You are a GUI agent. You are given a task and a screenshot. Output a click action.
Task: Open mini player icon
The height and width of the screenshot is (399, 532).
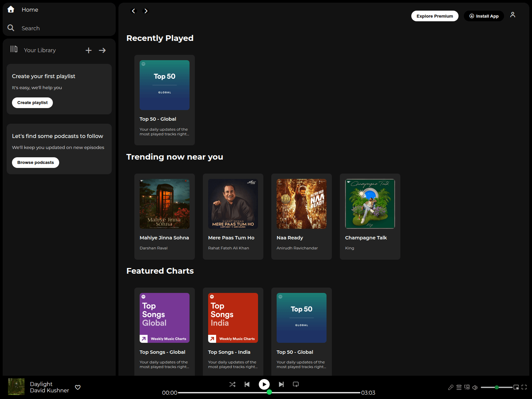pyautogui.click(x=516, y=387)
